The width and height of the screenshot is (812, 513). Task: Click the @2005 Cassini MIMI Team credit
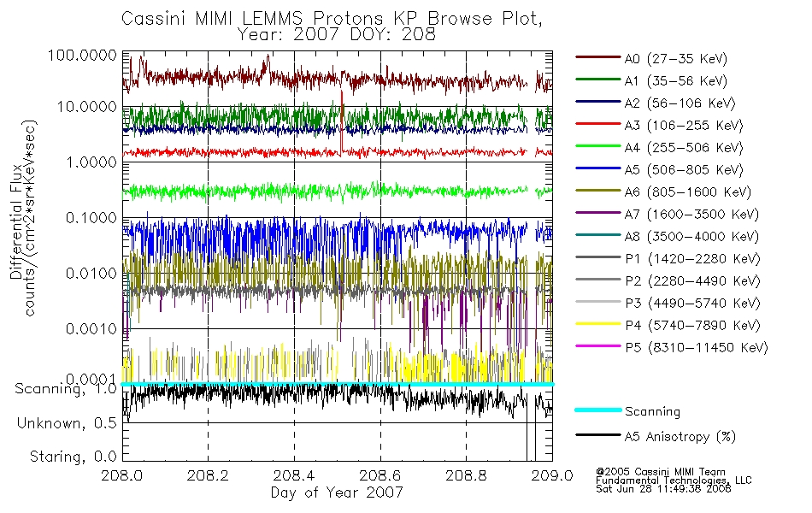click(661, 472)
